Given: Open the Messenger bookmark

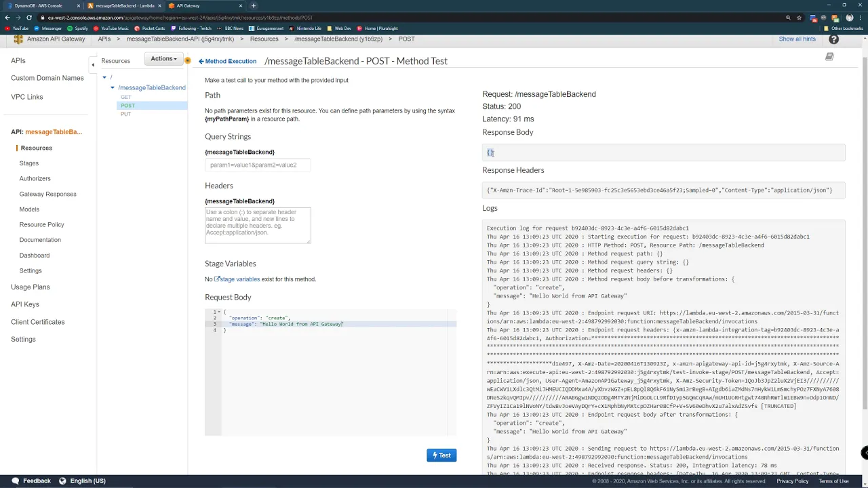Looking at the screenshot, I should (x=48, y=28).
